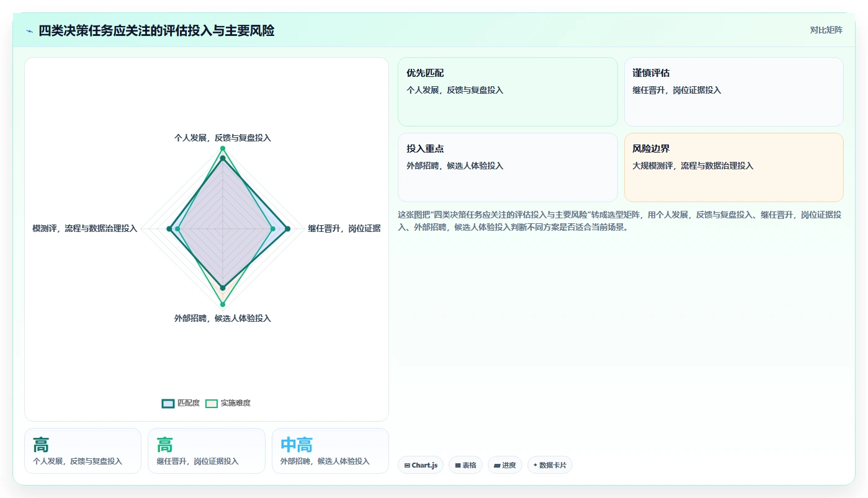Toggle the 匹配度 legend item

pyautogui.click(x=181, y=403)
